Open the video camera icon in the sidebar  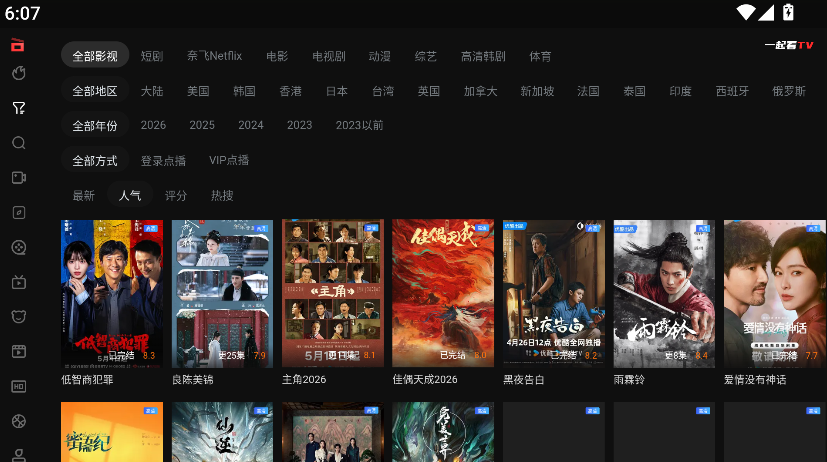(x=18, y=178)
